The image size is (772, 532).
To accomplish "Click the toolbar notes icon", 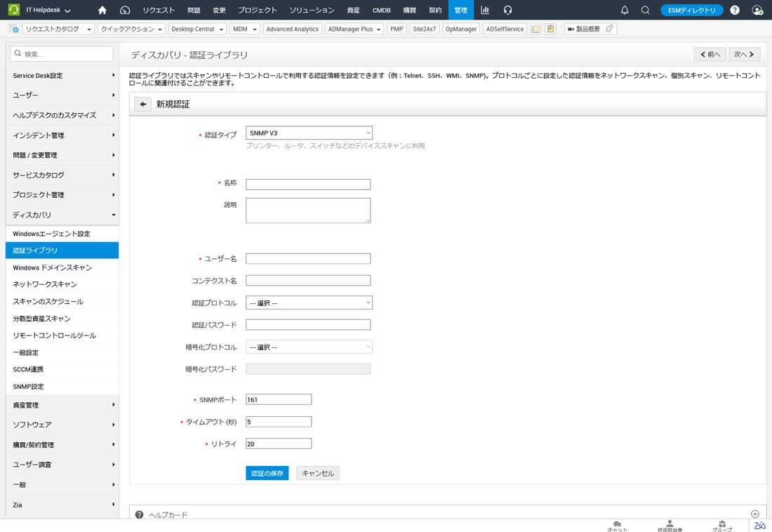I will (x=550, y=29).
